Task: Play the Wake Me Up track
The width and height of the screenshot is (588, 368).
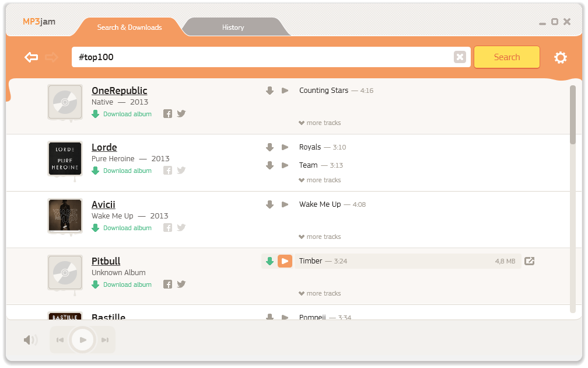Action: 285,204
